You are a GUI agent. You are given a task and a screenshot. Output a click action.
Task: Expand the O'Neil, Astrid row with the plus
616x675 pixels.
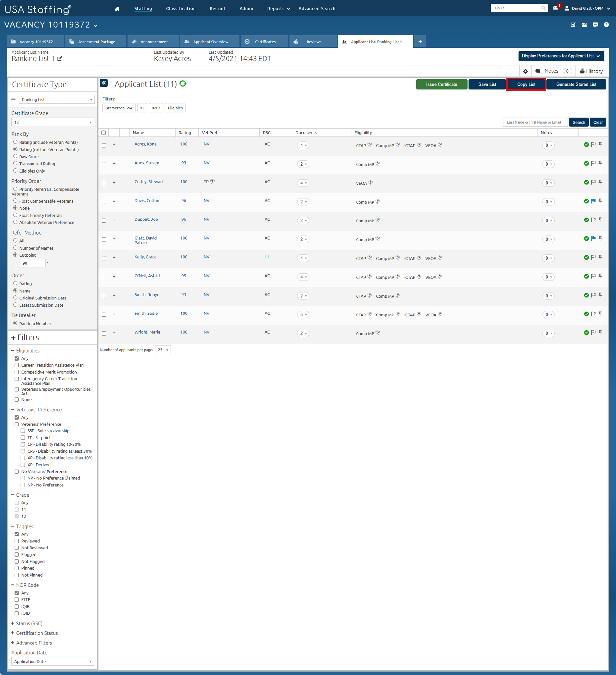(x=114, y=277)
